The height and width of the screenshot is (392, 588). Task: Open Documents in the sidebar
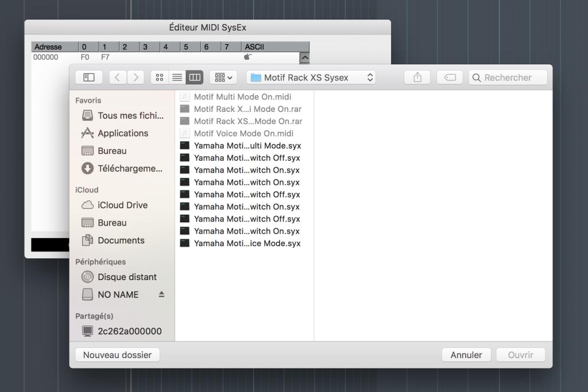tap(123, 240)
